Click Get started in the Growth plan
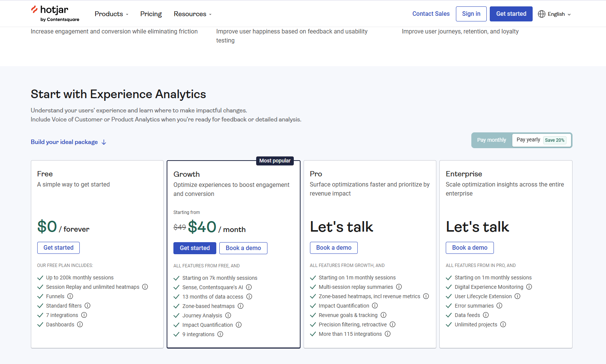606x364 pixels. point(194,248)
